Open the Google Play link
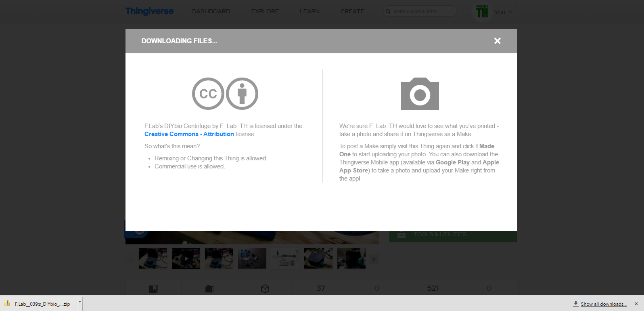644x311 pixels. coord(453,162)
